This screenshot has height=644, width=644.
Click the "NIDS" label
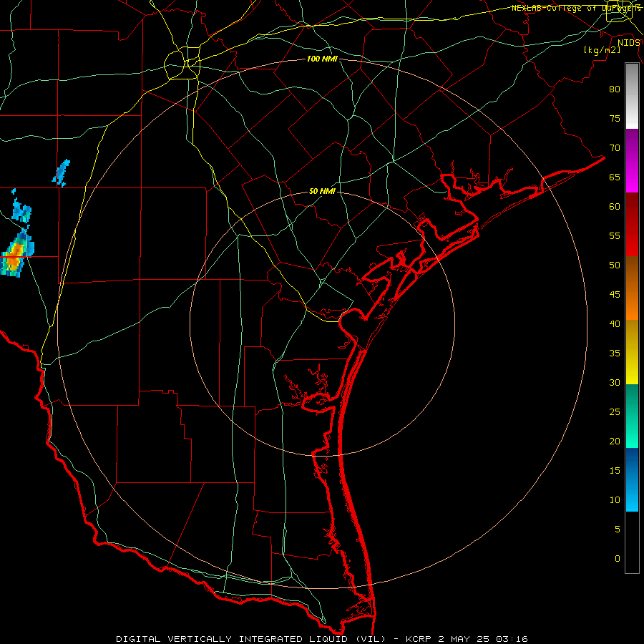point(628,43)
